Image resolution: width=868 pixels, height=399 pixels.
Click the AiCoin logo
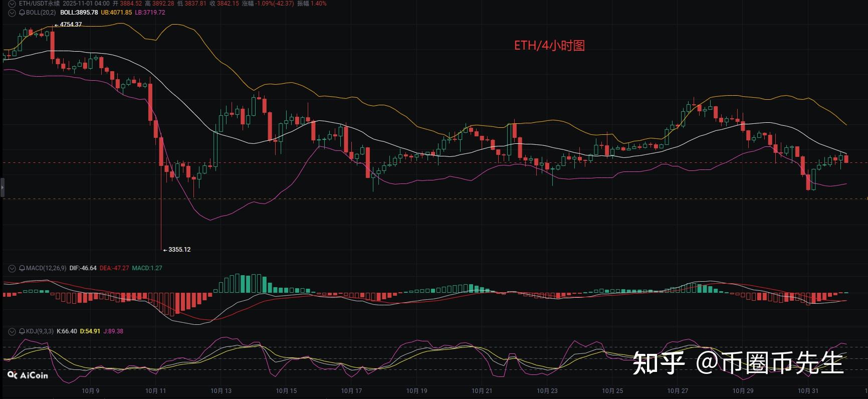pyautogui.click(x=28, y=375)
